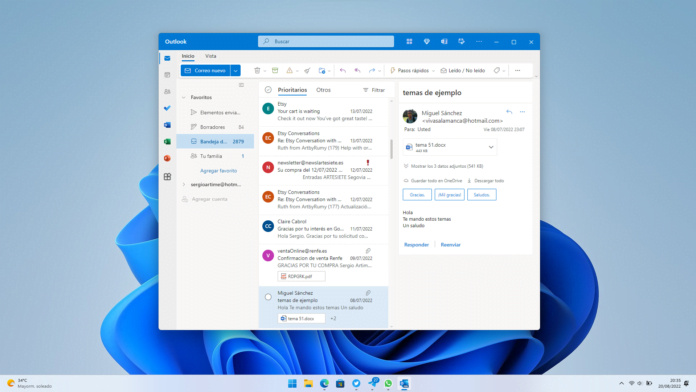
Task: Switch to the Inicio ribbon tab
Action: pyautogui.click(x=188, y=56)
